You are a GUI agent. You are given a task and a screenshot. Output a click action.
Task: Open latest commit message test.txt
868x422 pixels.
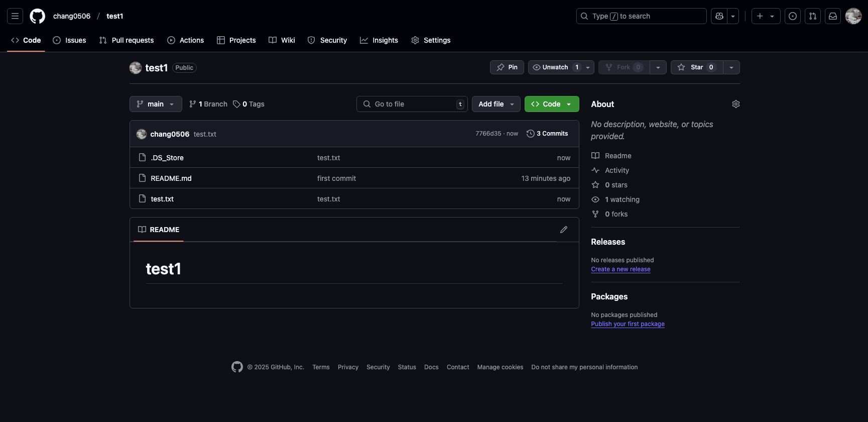tap(205, 134)
